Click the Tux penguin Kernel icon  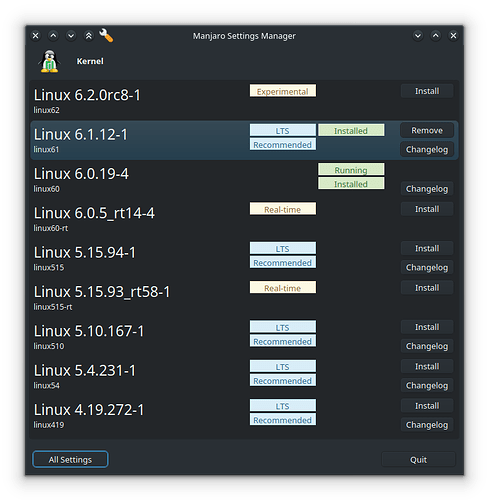pyautogui.click(x=49, y=61)
